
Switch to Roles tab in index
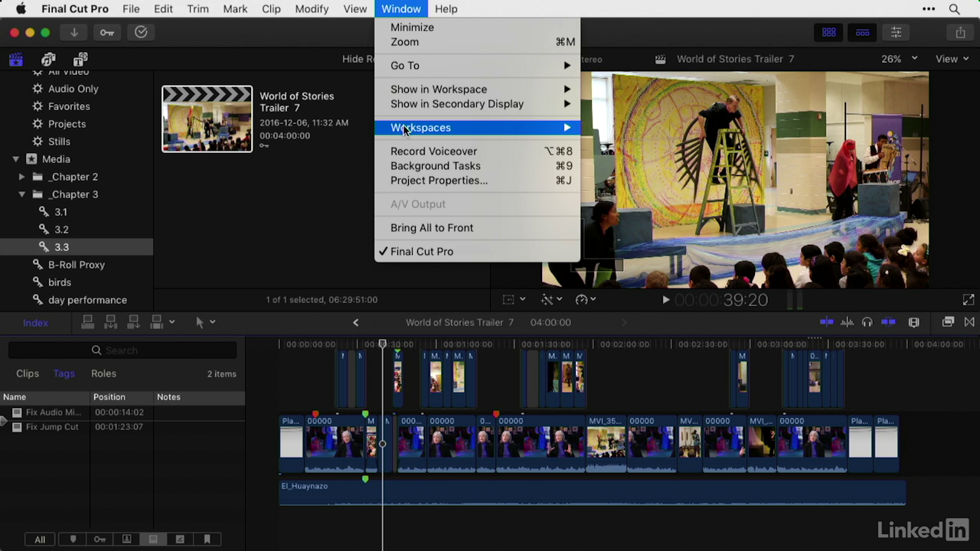click(x=103, y=373)
